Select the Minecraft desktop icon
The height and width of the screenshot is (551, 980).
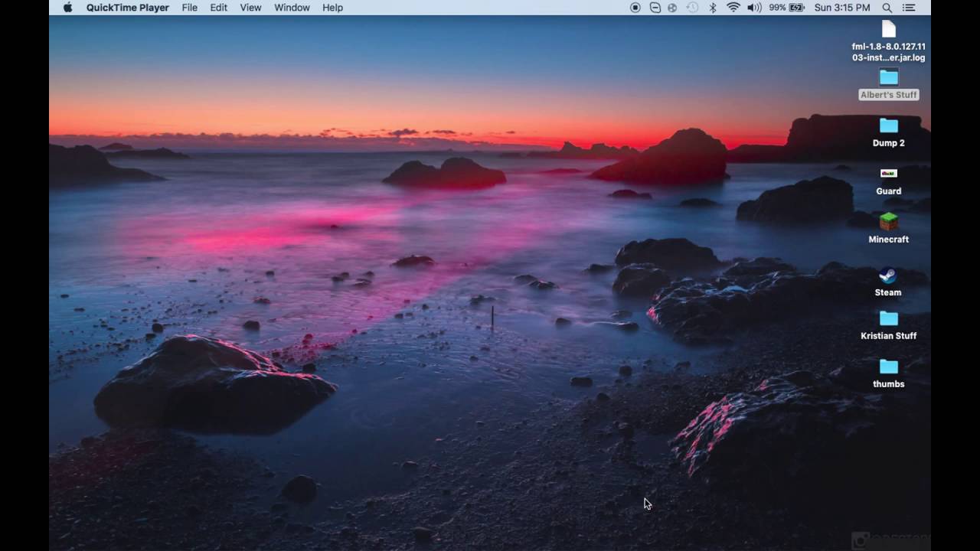coord(888,228)
